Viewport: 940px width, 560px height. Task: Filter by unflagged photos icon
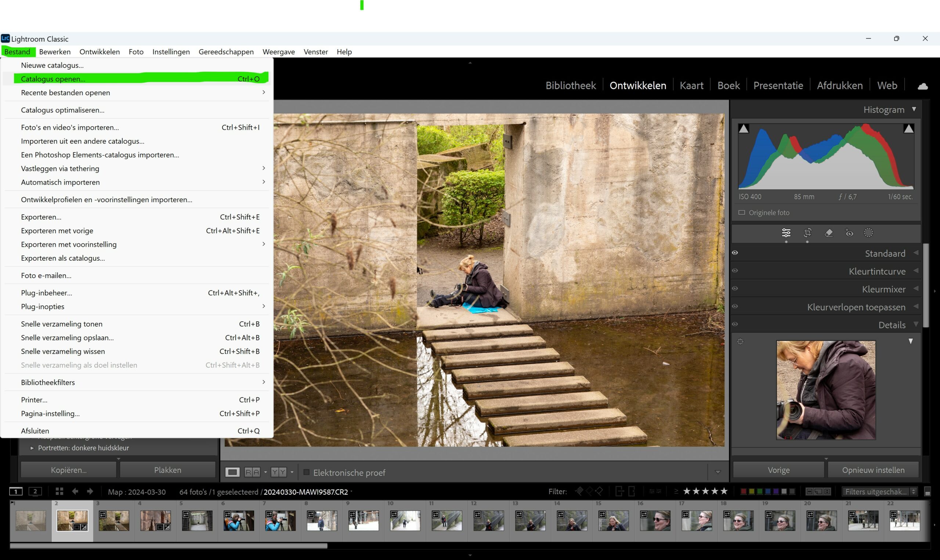589,491
